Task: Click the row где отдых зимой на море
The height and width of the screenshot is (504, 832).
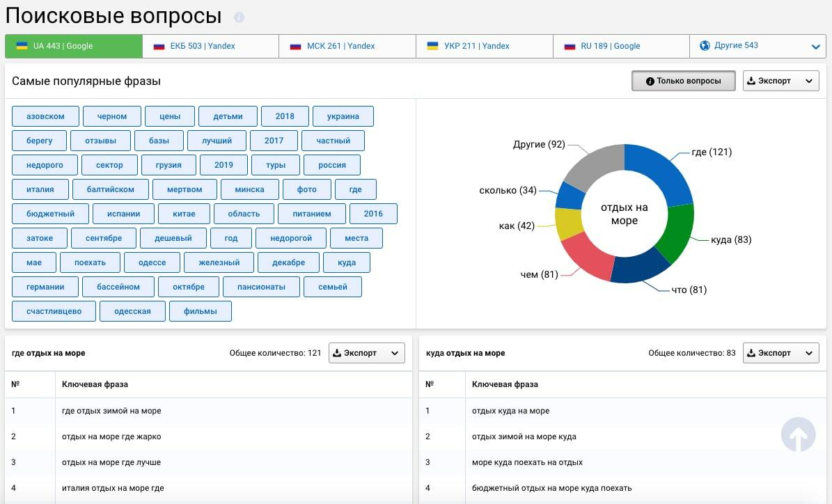Action: point(111,411)
